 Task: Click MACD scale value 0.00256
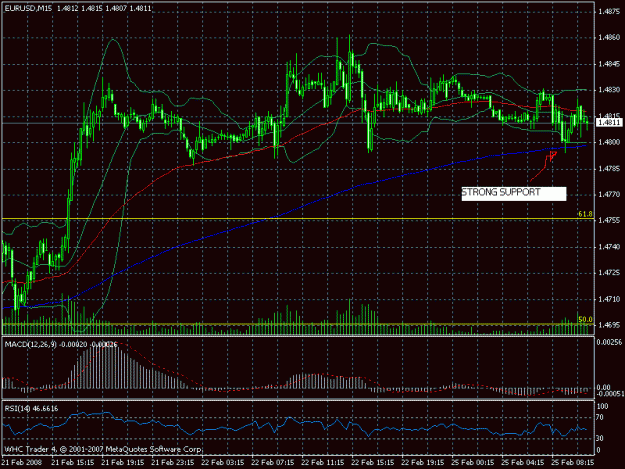(x=610, y=342)
